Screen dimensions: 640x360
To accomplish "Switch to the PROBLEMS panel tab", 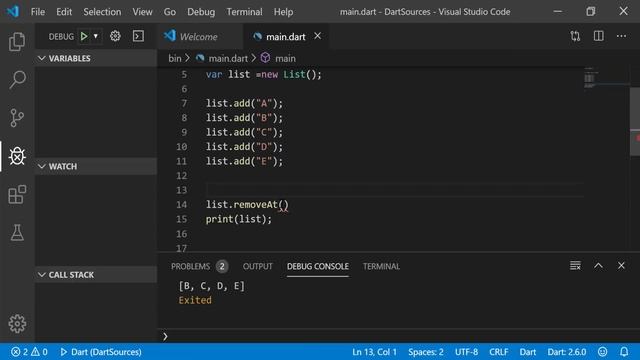I will point(190,267).
